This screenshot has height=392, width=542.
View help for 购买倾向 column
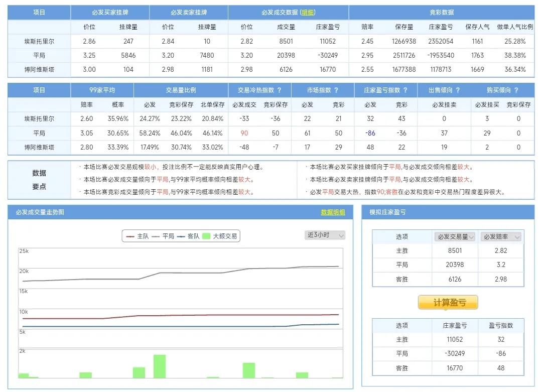pyautogui.click(x=517, y=89)
